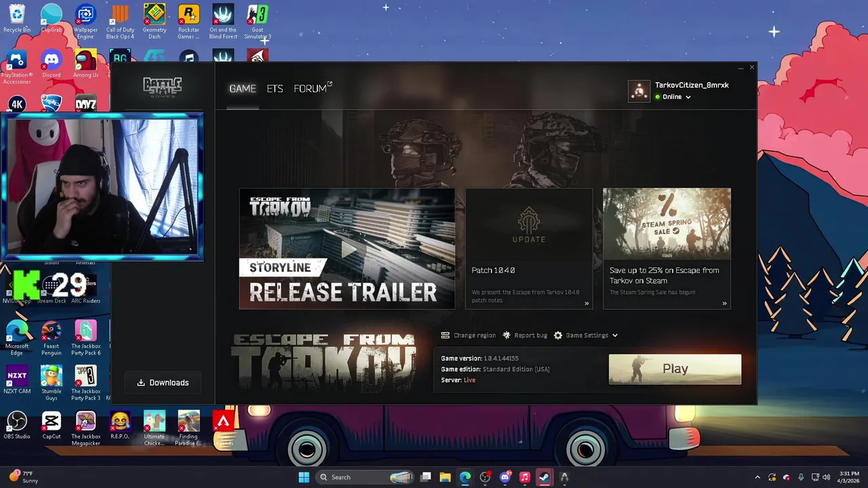868x488 pixels.
Task: Launch Faaast Penguin desktop icon
Action: (52, 338)
